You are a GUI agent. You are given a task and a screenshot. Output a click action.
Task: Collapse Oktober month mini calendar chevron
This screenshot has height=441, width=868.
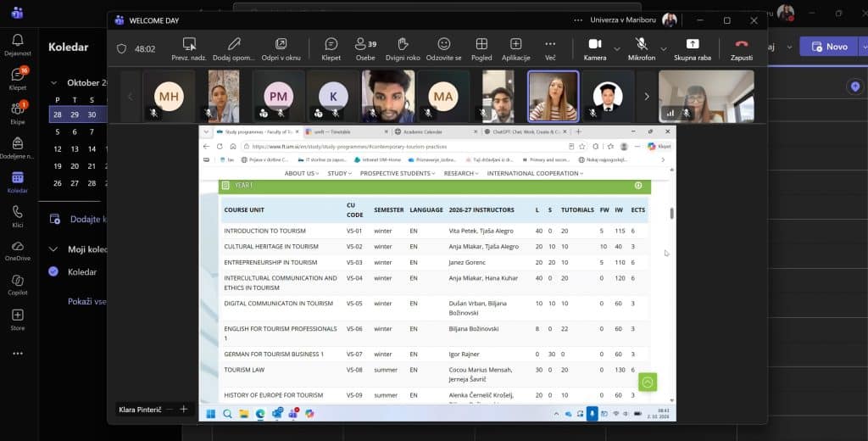[x=53, y=82]
